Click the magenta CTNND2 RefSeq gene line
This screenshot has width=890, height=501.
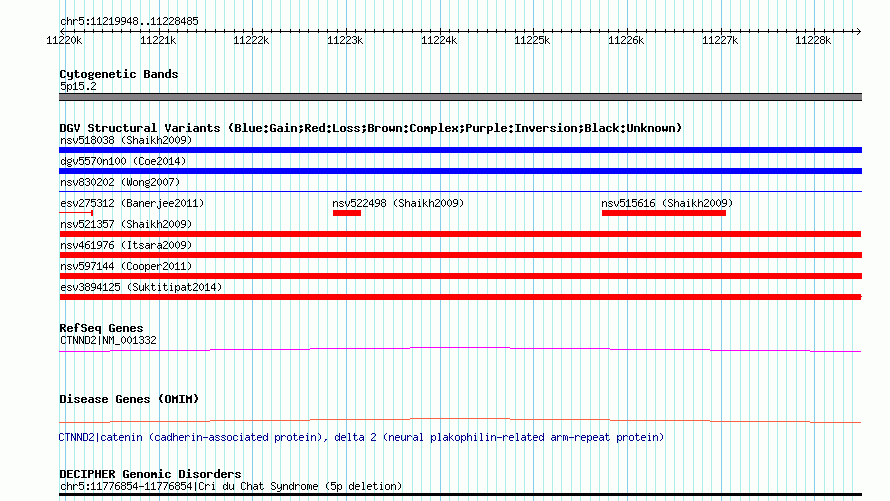click(x=460, y=349)
